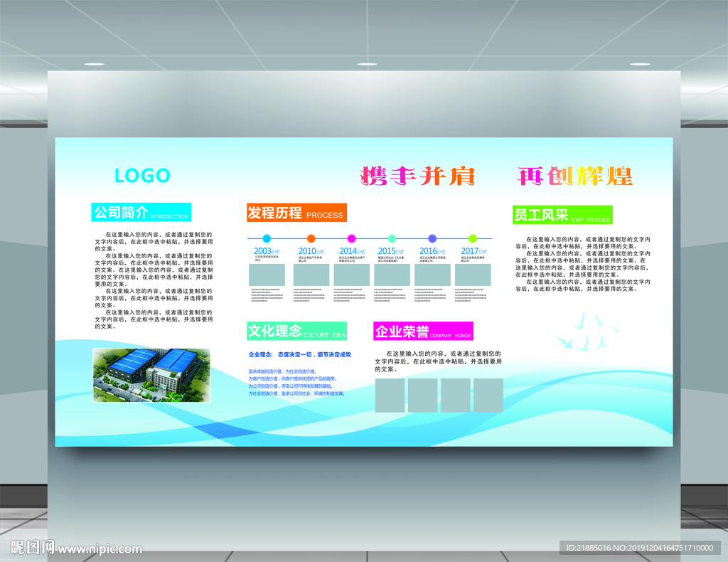Click the 为公司创造价值 text line
Screen dimensions: 728x562
[291, 386]
